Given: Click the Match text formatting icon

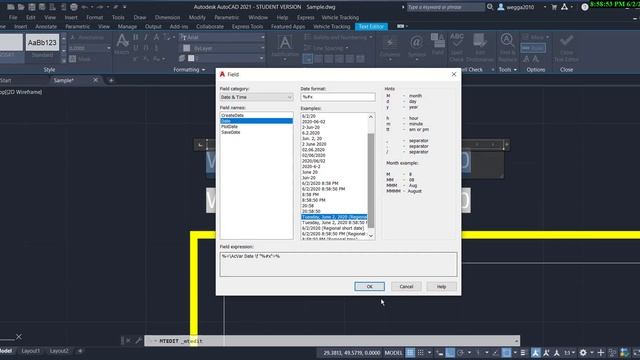Looking at the screenshot, I should point(122,44).
